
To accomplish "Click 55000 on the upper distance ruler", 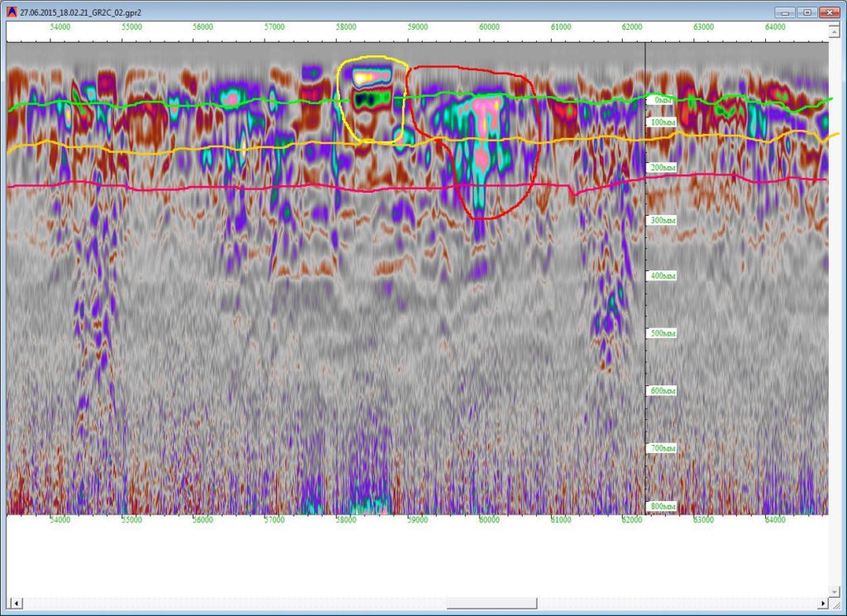I will [x=132, y=27].
